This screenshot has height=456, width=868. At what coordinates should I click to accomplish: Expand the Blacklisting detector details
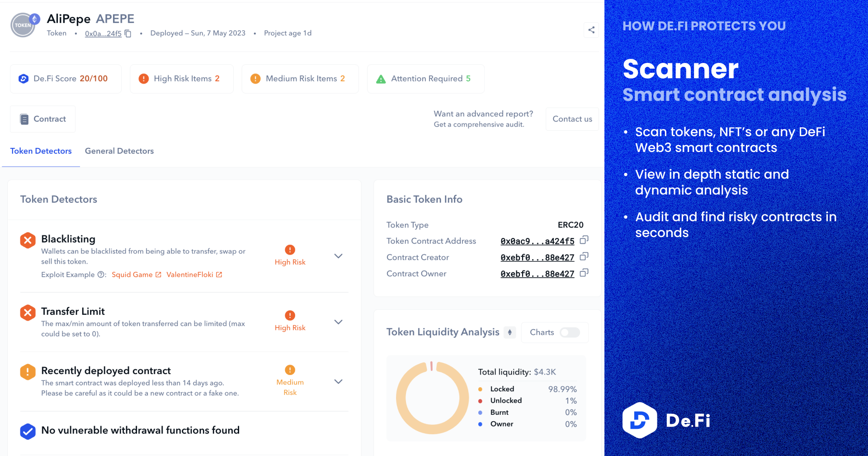(x=338, y=256)
